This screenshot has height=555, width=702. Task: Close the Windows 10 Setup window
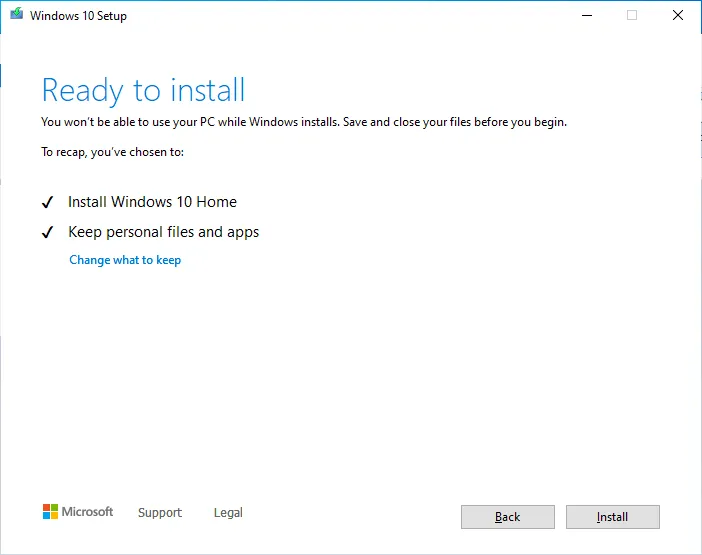pos(678,16)
